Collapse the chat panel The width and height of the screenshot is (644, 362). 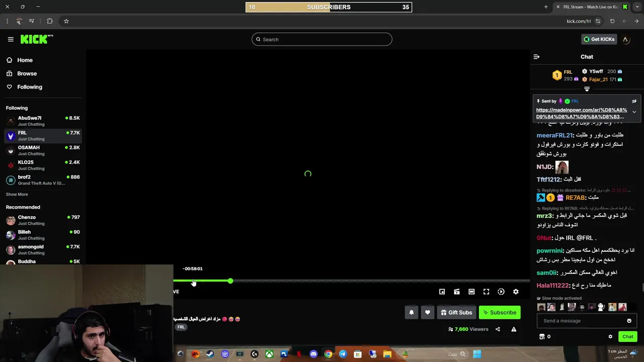point(536,57)
